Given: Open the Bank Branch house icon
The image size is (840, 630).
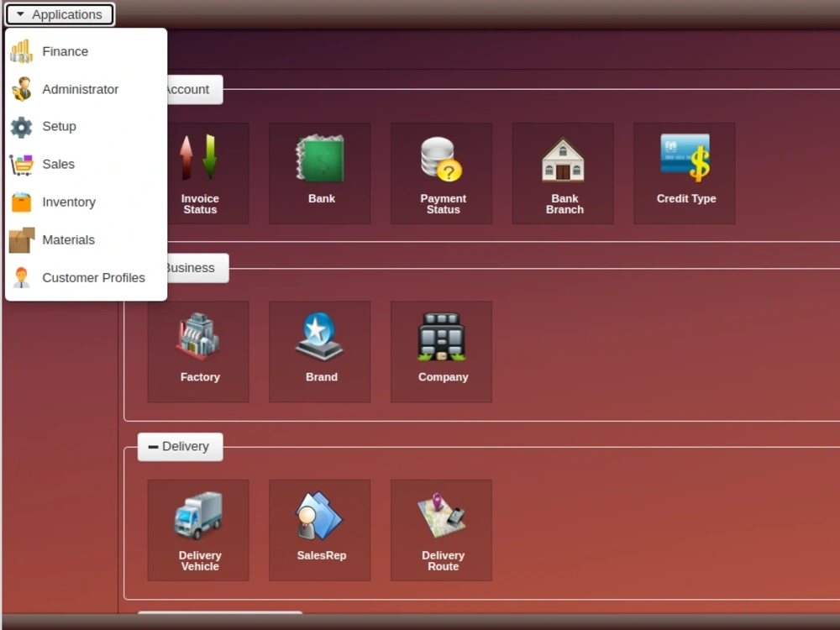Looking at the screenshot, I should 563,159.
